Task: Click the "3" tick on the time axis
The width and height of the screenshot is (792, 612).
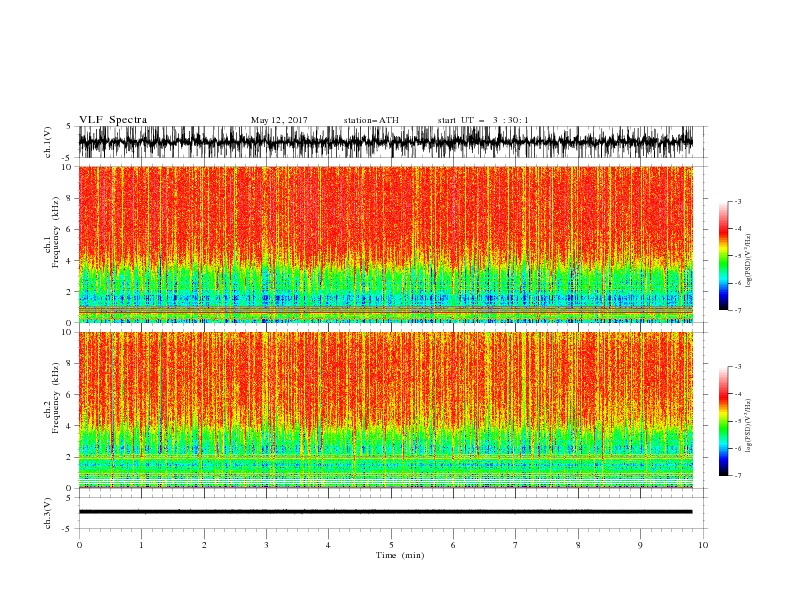Action: (x=266, y=545)
